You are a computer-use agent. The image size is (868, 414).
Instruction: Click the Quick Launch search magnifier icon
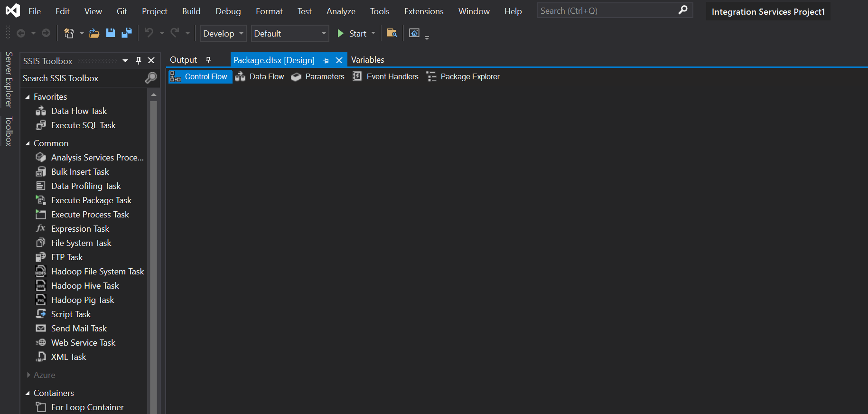683,10
